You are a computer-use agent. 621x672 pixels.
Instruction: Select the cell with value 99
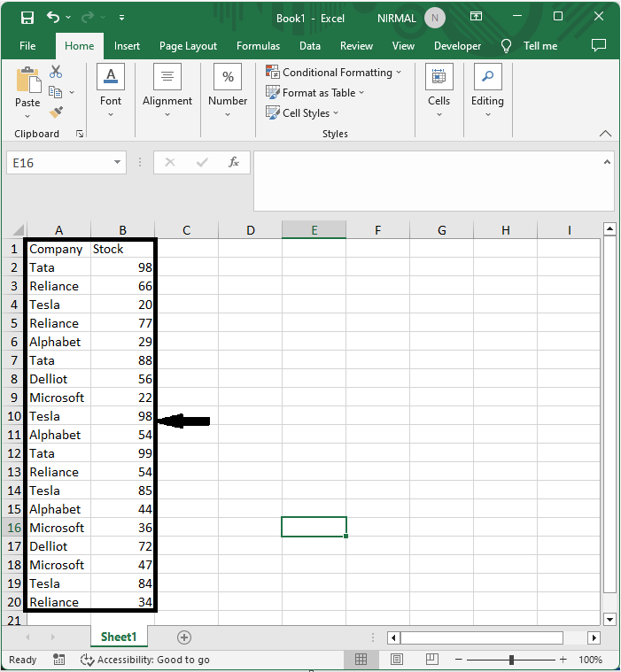122,453
